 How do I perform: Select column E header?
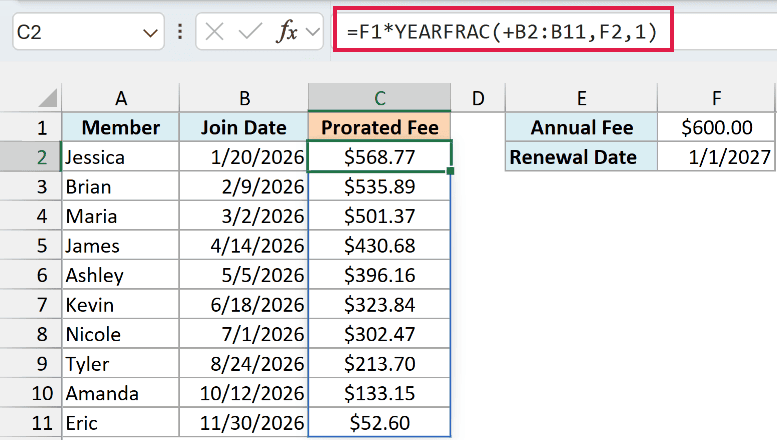point(581,98)
